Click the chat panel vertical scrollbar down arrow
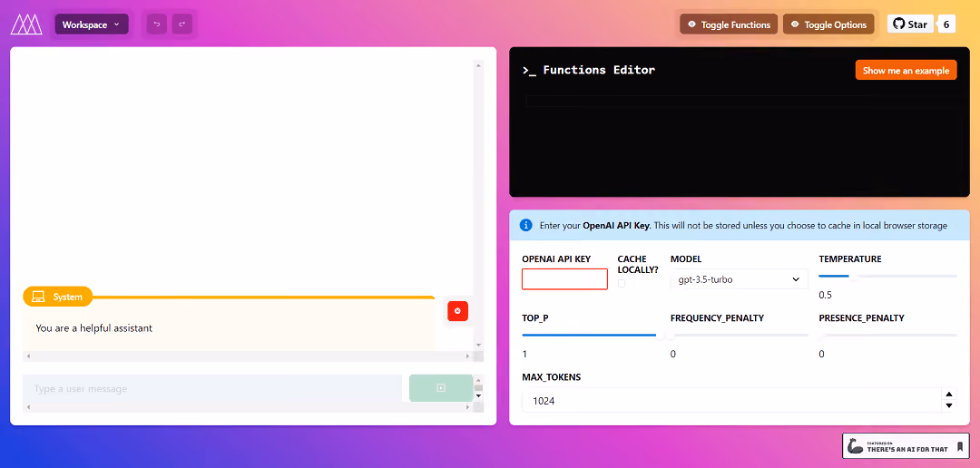980x468 pixels. tap(479, 345)
